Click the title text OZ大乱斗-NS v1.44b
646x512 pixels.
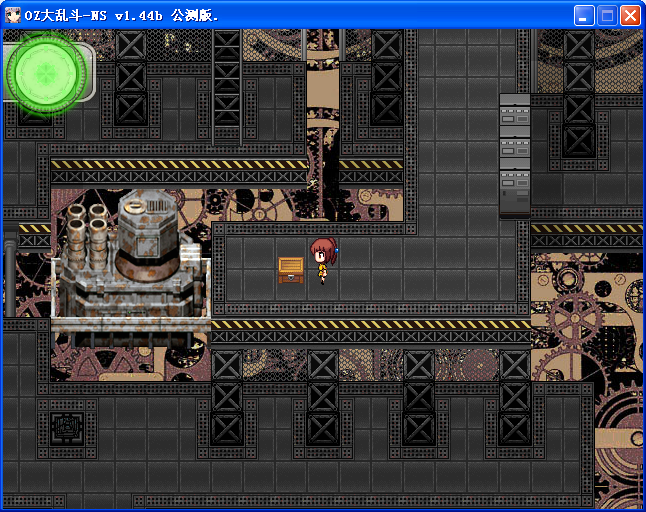point(94,16)
